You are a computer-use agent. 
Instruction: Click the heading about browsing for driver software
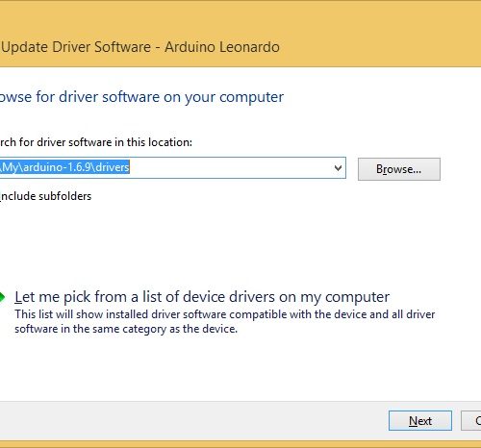(141, 97)
